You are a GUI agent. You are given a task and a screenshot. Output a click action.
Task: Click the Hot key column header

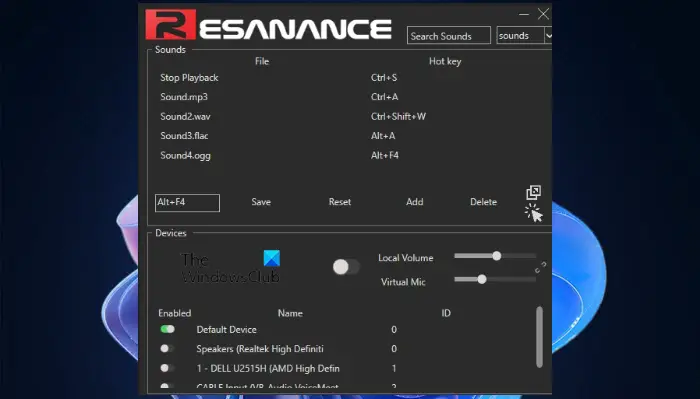point(445,62)
